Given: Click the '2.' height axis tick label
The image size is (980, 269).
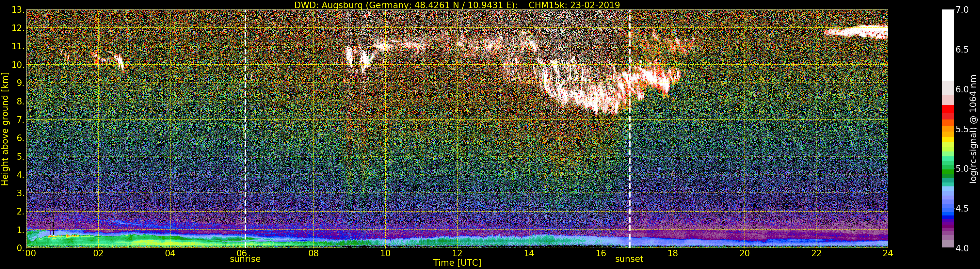Looking at the screenshot, I should click(21, 211).
